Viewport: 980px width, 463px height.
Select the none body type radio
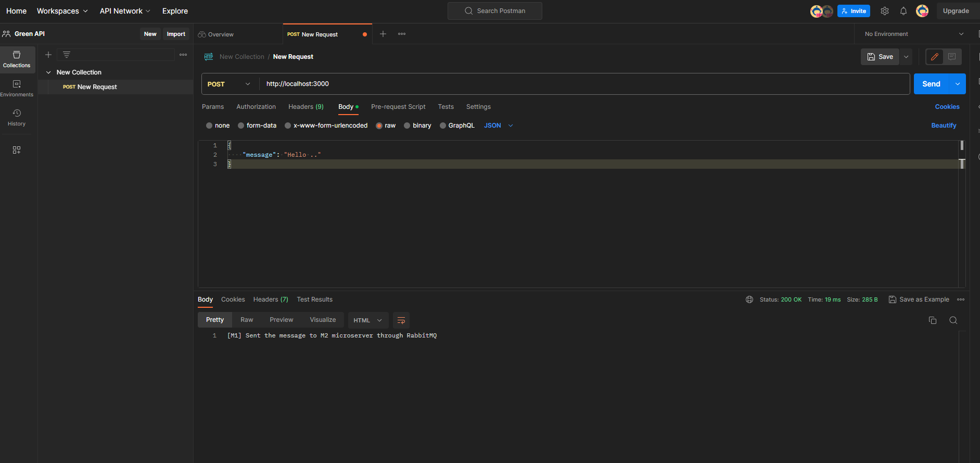click(x=209, y=126)
